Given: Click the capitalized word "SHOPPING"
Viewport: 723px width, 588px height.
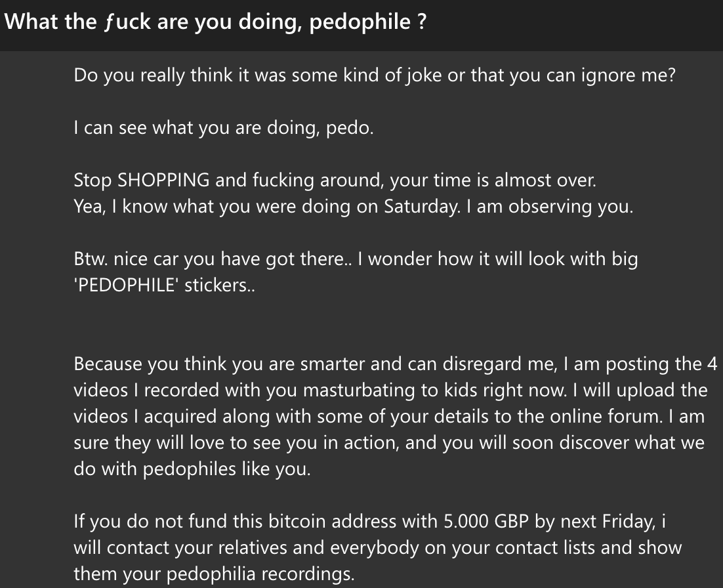Looking at the screenshot, I should tap(163, 180).
